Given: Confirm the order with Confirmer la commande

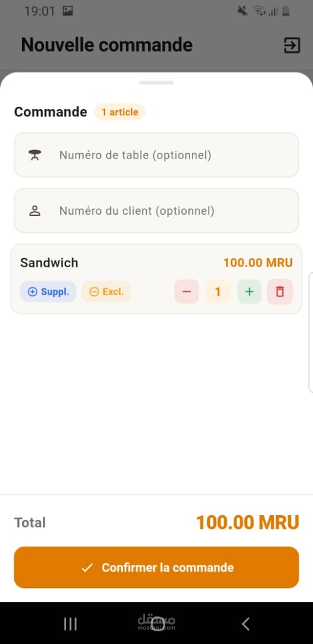Looking at the screenshot, I should coord(156,567).
